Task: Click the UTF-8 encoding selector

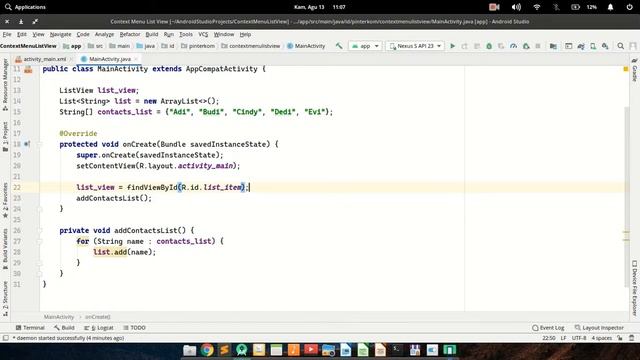Action: 579,338
